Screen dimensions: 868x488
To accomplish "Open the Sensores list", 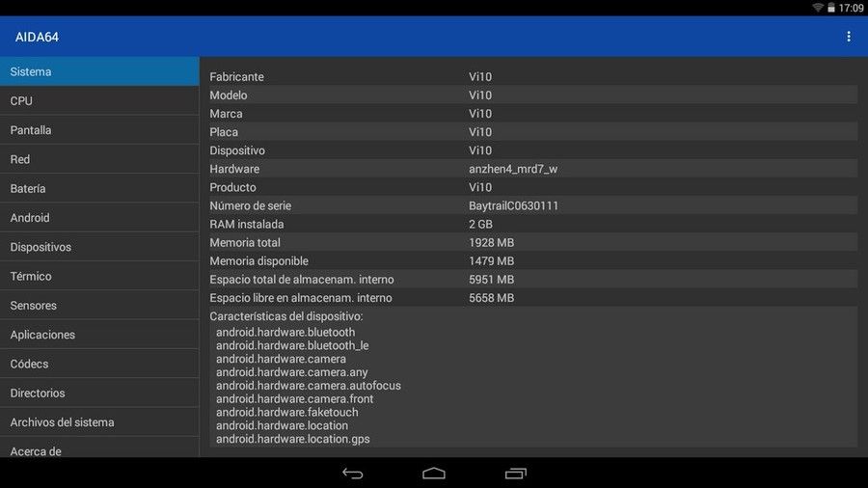I will (x=99, y=306).
